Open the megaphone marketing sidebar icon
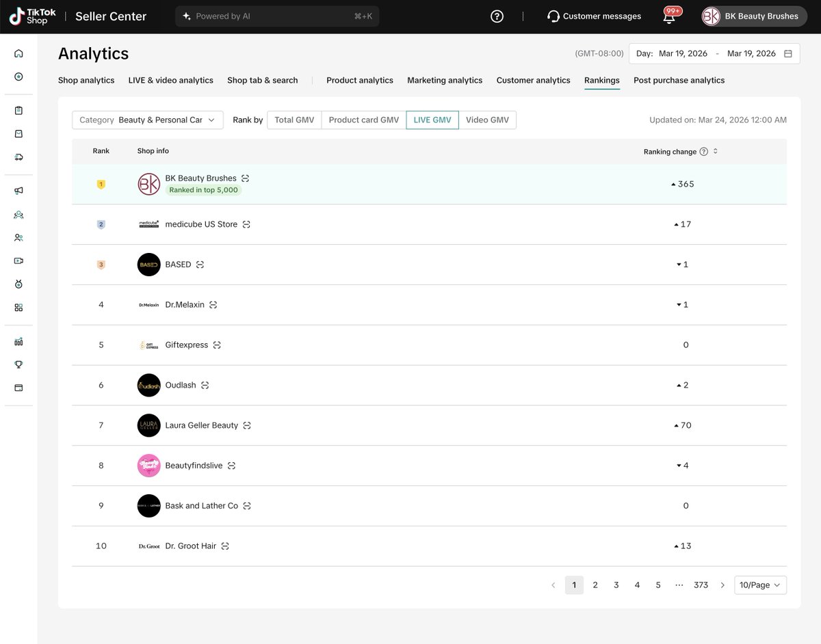The image size is (821, 644). [x=18, y=191]
